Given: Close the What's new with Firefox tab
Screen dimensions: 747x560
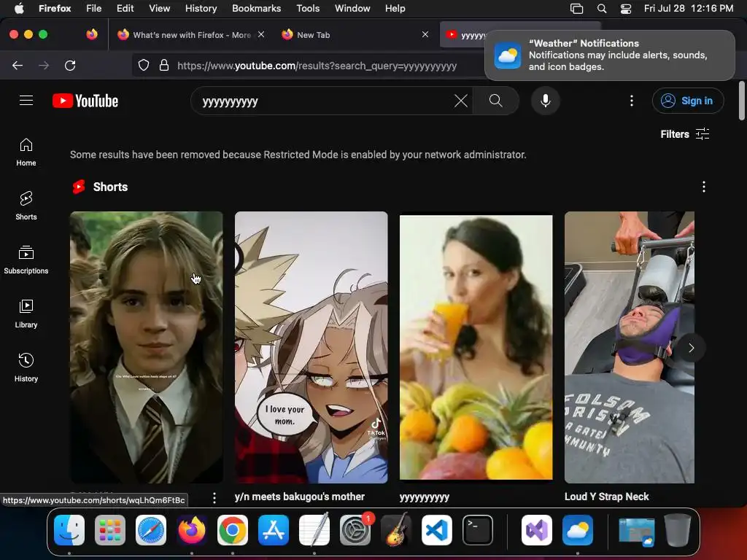Looking at the screenshot, I should 261,34.
